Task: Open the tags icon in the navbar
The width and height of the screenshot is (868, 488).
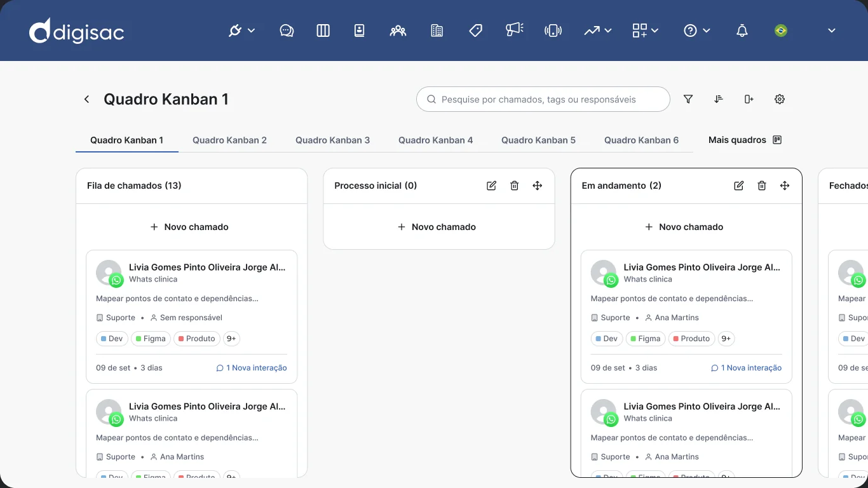Action: pyautogui.click(x=475, y=30)
